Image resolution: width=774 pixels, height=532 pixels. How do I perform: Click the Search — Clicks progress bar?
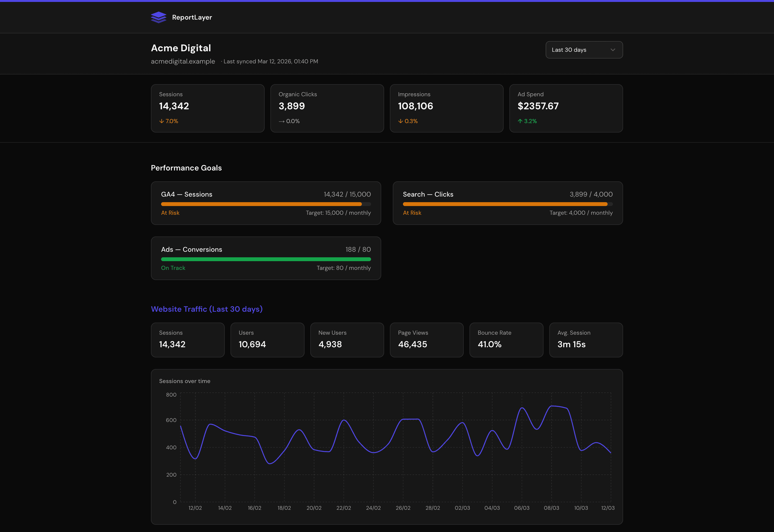(x=508, y=204)
